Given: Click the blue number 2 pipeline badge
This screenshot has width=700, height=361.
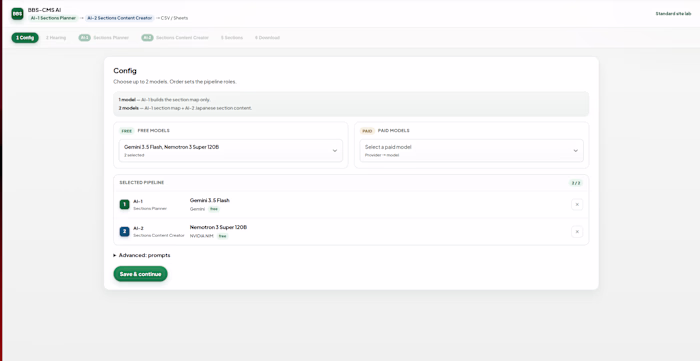Looking at the screenshot, I should click(x=125, y=232).
